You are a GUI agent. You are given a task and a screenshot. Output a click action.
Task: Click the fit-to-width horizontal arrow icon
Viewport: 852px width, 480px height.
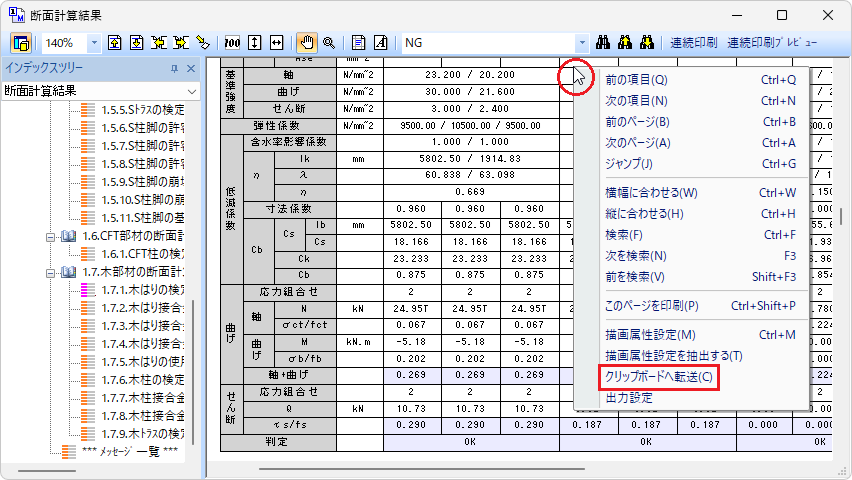click(x=276, y=43)
